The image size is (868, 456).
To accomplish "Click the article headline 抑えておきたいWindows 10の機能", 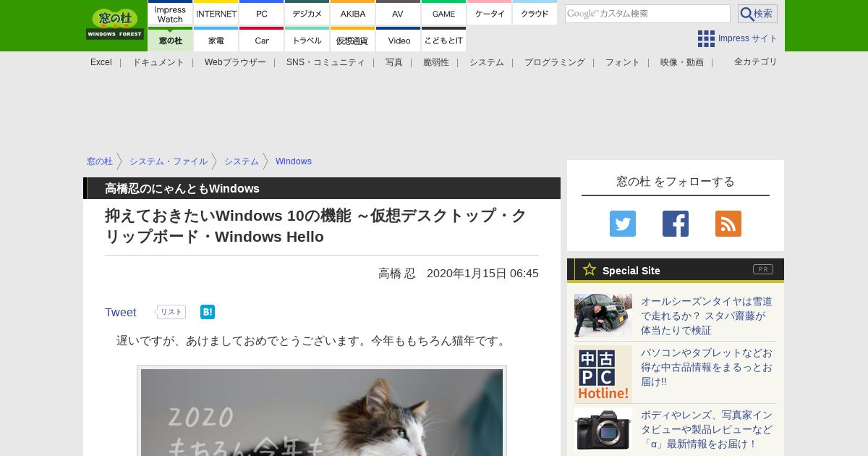I will (316, 226).
